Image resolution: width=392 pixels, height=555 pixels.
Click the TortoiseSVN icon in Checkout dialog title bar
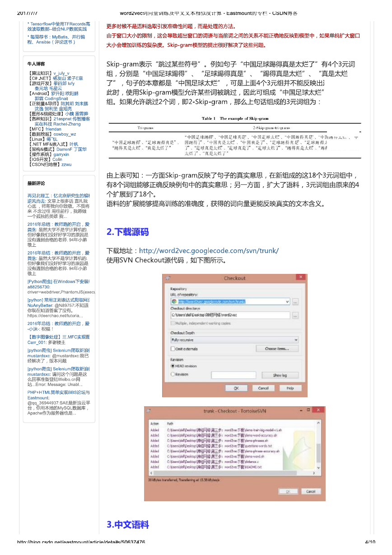pyautogui.click(x=168, y=278)
